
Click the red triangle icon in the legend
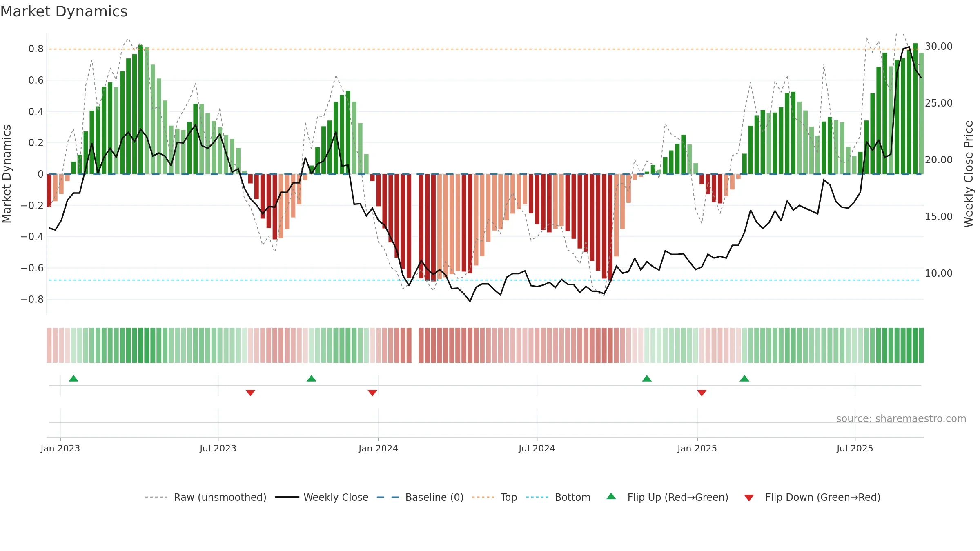[749, 498]
